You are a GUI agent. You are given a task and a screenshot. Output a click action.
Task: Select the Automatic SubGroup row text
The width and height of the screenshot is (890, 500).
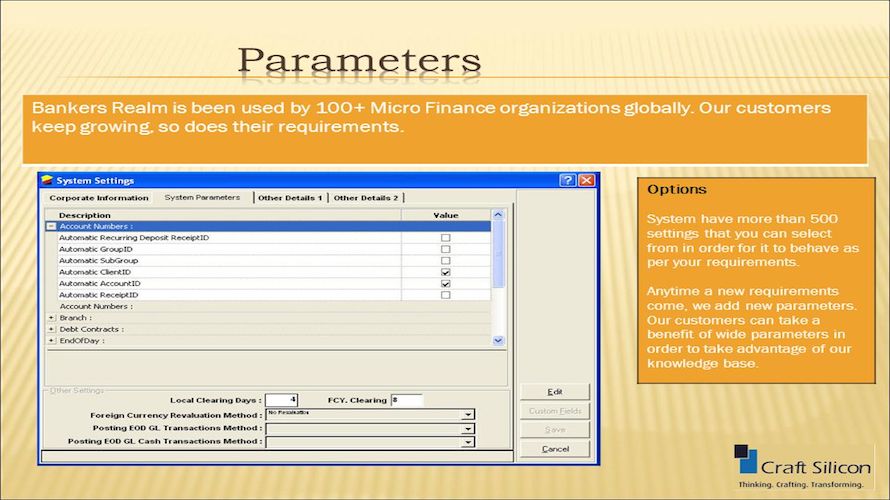click(99, 260)
